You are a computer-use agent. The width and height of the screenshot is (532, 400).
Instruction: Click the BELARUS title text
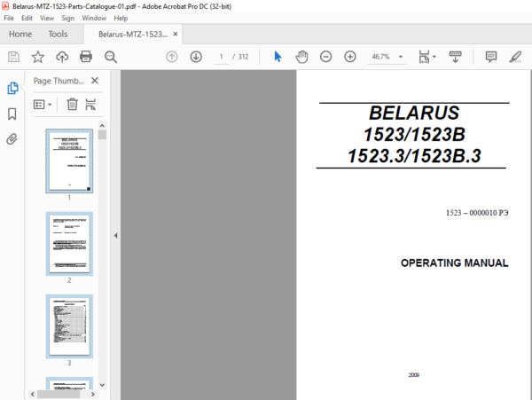click(x=414, y=113)
